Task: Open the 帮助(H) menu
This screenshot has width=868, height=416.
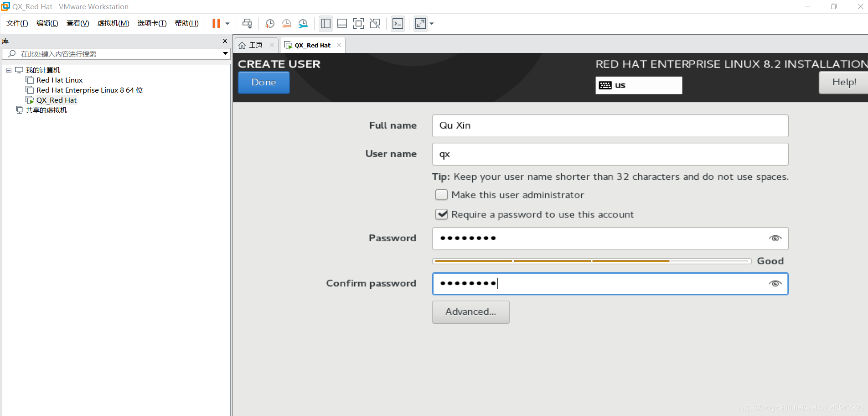Action: tap(187, 23)
